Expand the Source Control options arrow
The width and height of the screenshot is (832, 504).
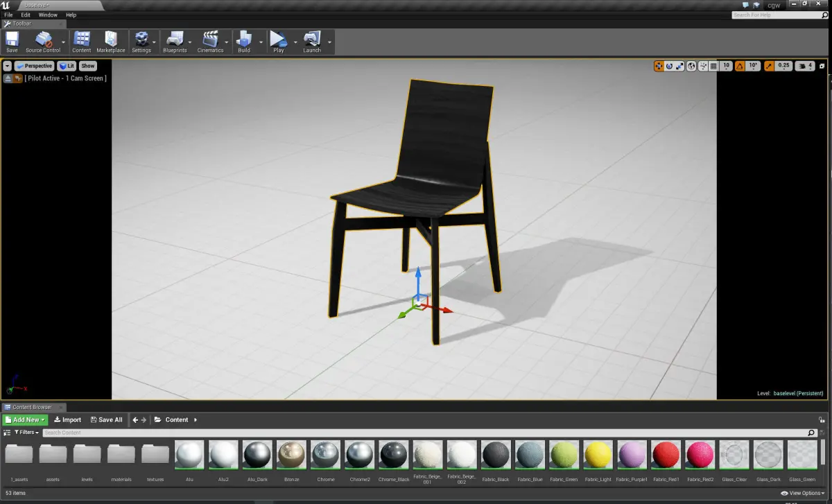(x=63, y=42)
